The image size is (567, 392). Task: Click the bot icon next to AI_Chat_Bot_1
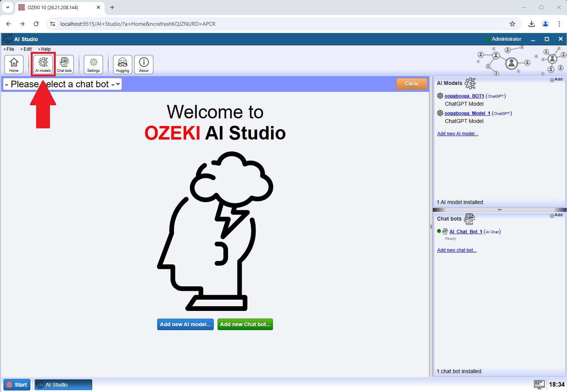(x=445, y=231)
